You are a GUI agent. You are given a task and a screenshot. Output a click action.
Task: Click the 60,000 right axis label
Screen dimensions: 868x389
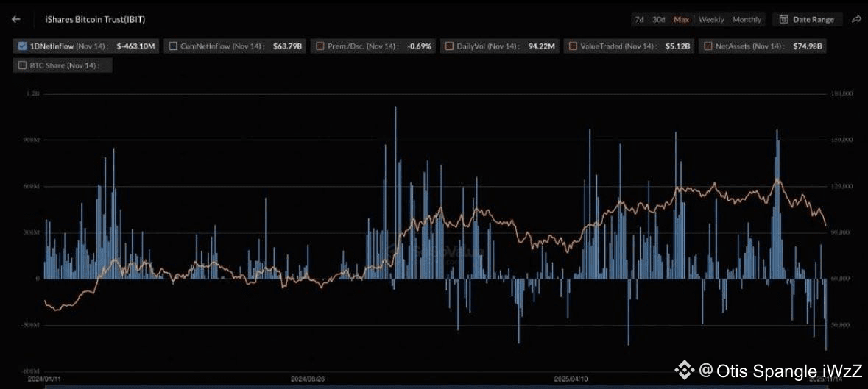(841, 279)
